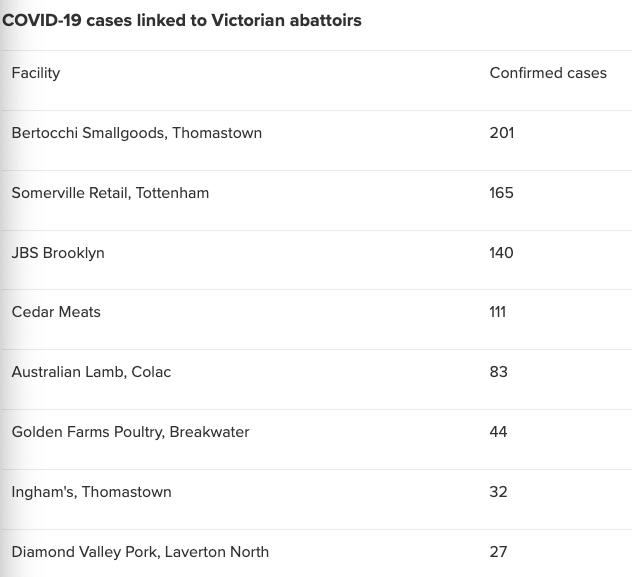Click the Facility column header
This screenshot has width=632, height=577.
coord(36,73)
